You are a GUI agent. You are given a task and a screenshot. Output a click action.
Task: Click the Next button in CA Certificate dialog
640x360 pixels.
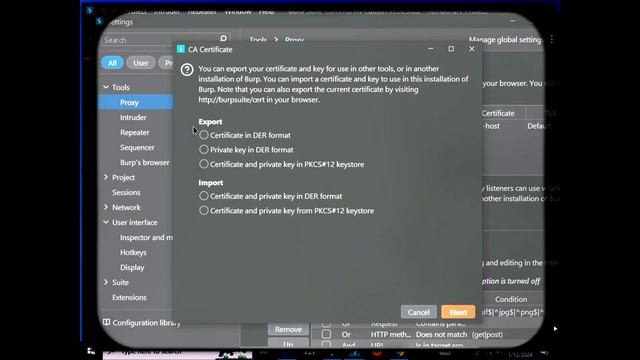point(458,312)
